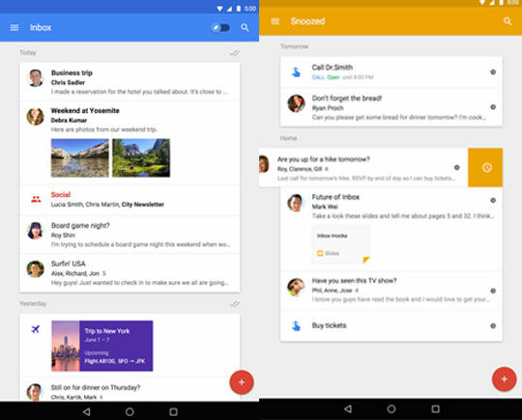The width and height of the screenshot is (522, 420).
Task: Open the Call Dr.Smith reminder
Action: pos(391,72)
